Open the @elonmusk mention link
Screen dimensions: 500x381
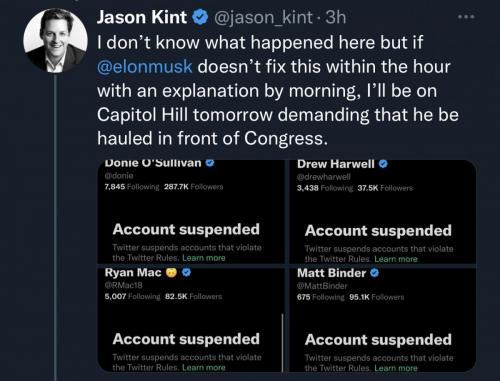point(145,66)
